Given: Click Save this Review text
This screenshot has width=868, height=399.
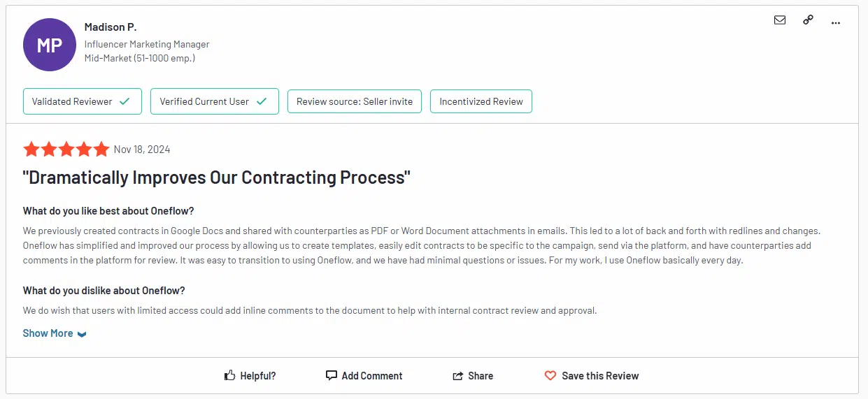Looking at the screenshot, I should coord(600,376).
